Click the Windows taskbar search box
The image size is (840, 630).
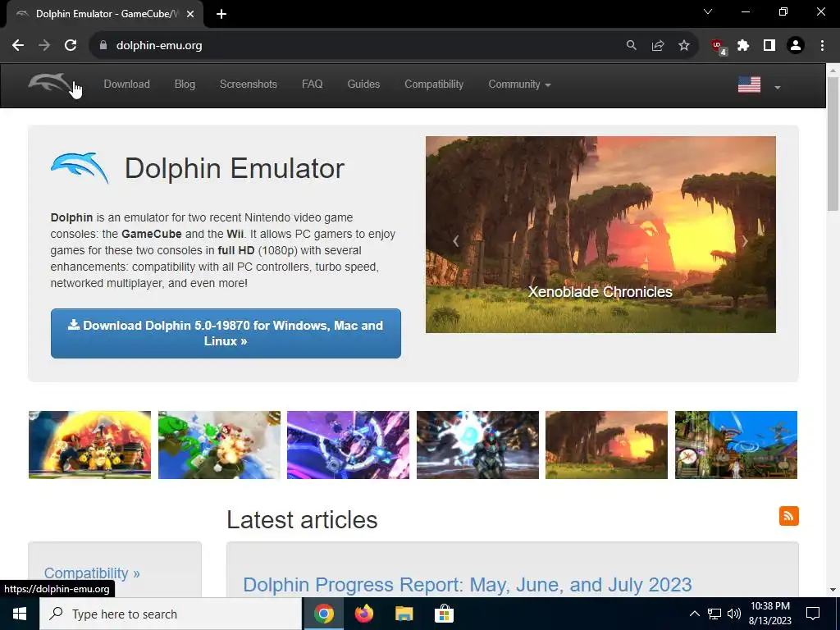(x=171, y=614)
